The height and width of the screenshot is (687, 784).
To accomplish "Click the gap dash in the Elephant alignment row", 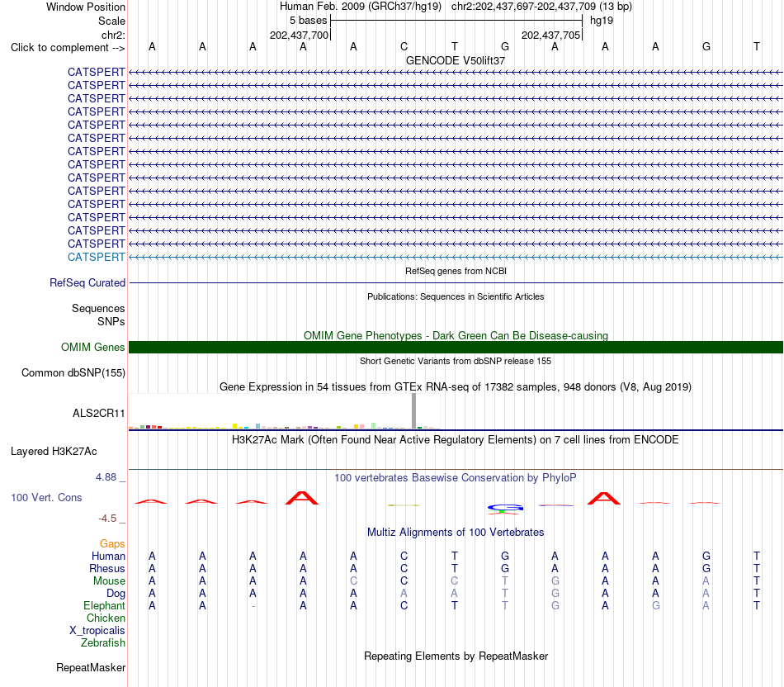I will click(253, 606).
